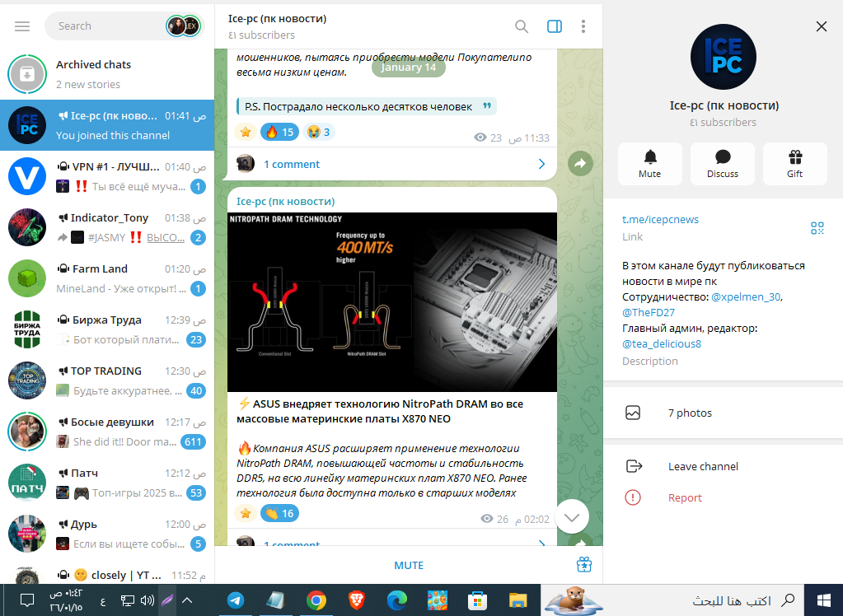Open Indicator_Tony chat
843x616 pixels.
point(107,227)
